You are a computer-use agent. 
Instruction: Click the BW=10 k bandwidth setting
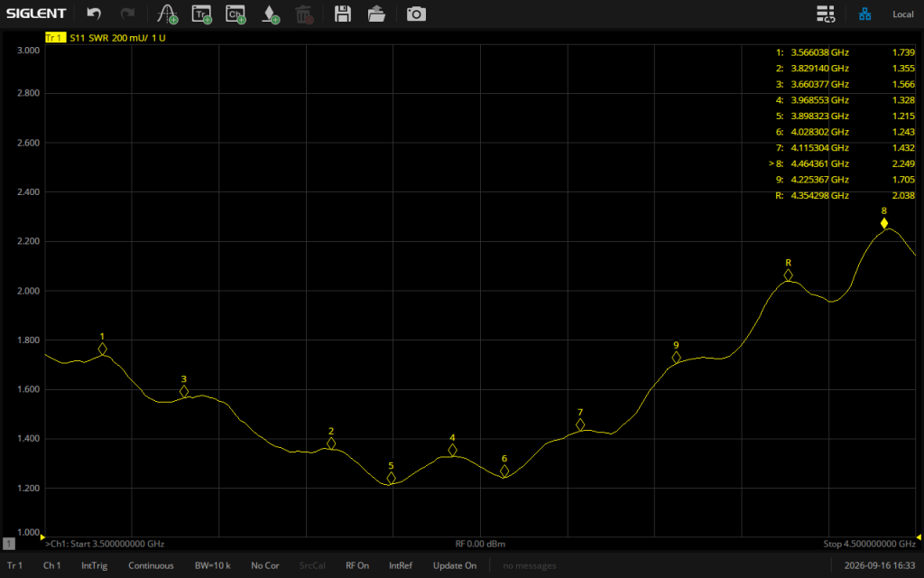coord(213,565)
